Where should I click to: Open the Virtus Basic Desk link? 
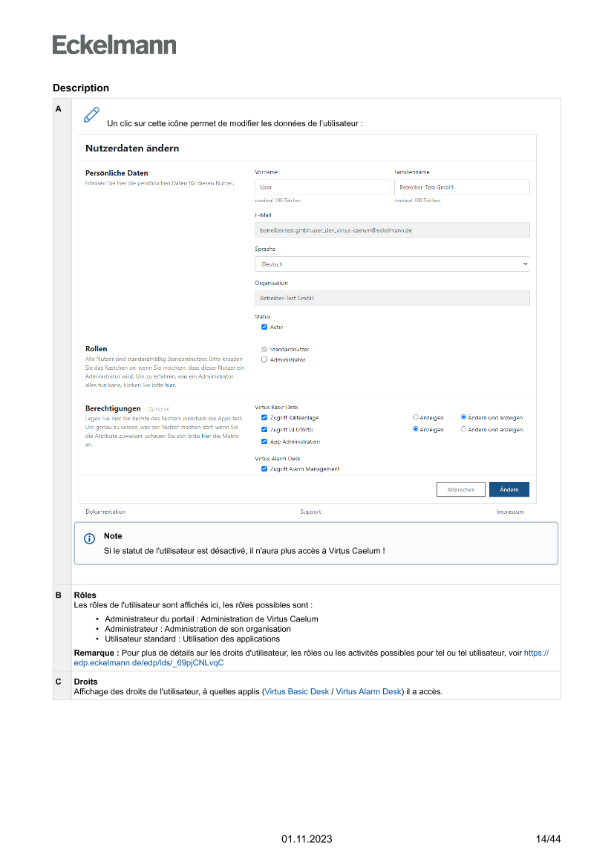coord(297,691)
